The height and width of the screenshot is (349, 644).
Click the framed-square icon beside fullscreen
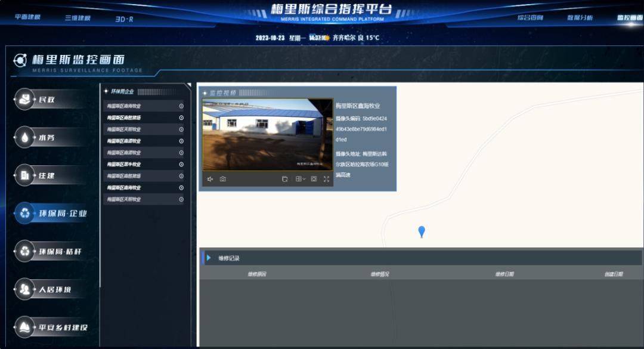tap(314, 179)
